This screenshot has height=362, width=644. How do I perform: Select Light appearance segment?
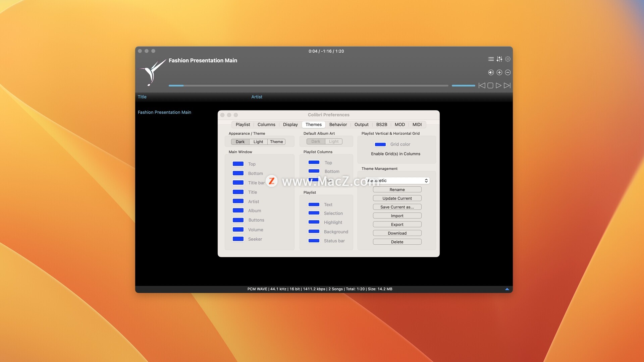click(x=258, y=142)
